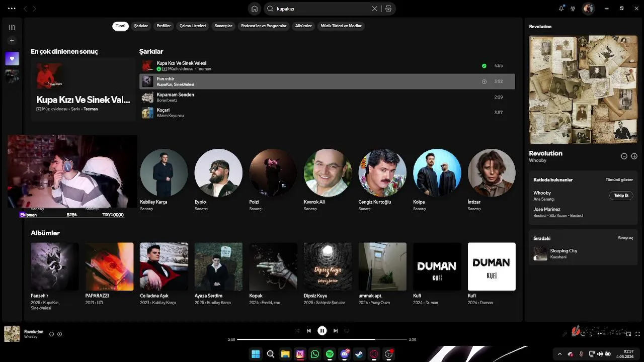Follow Whooby with Takip Et
Screen dimensions: 644x362
coord(621,196)
